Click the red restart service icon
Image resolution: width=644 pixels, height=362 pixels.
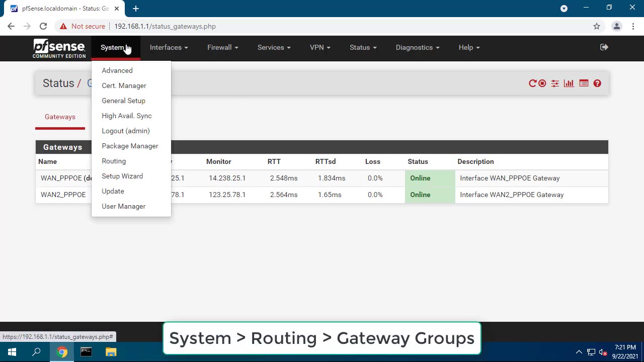click(x=532, y=83)
